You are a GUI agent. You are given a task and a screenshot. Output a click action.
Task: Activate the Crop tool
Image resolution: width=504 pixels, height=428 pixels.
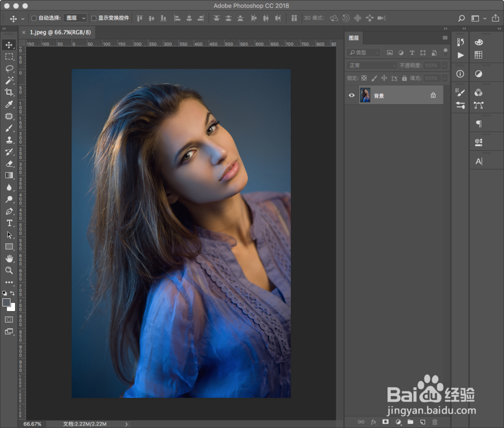pos(9,93)
